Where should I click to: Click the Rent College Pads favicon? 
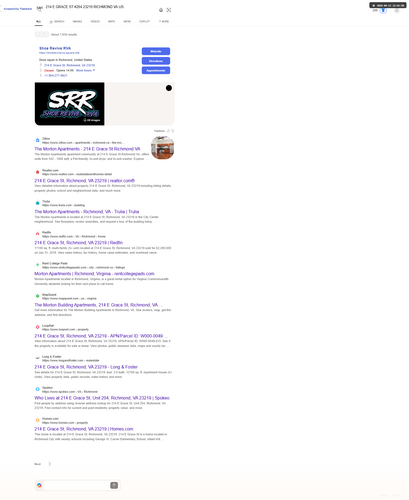(x=37, y=265)
